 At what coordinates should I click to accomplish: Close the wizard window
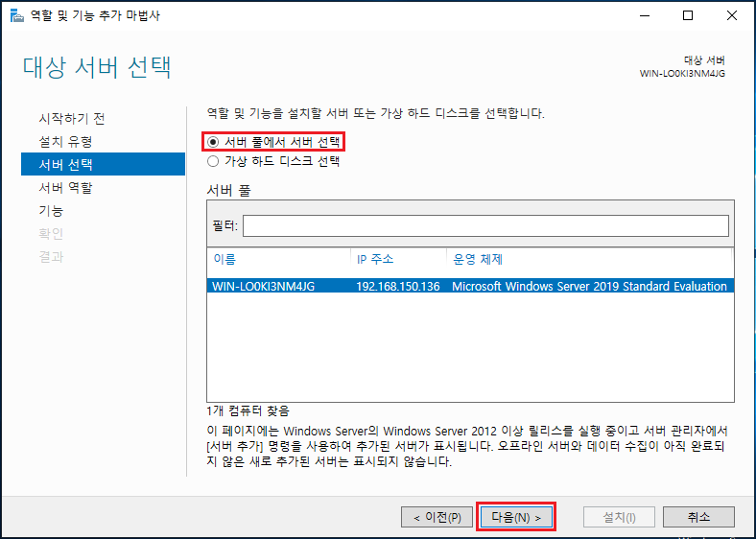[732, 16]
